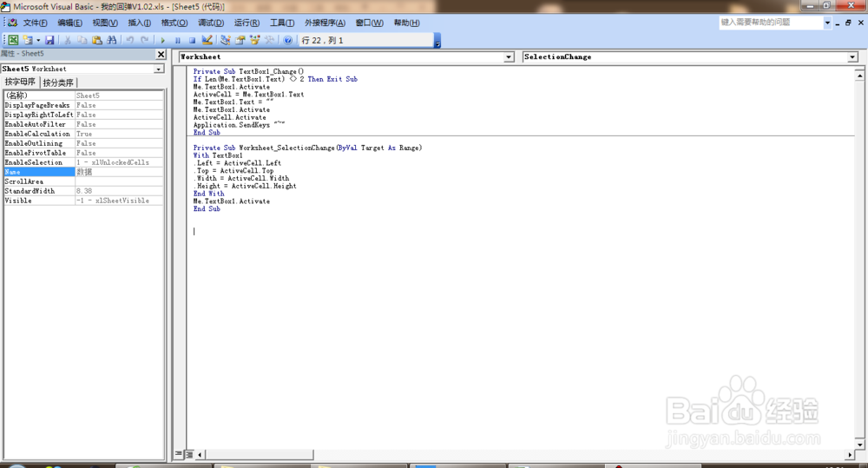Click in the 键入需要帮助的问题 help box
Image resolution: width=868 pixels, height=468 pixels.
[x=771, y=23]
